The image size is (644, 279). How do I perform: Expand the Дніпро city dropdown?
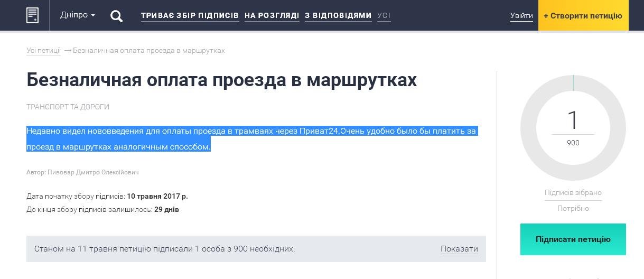pos(77,15)
